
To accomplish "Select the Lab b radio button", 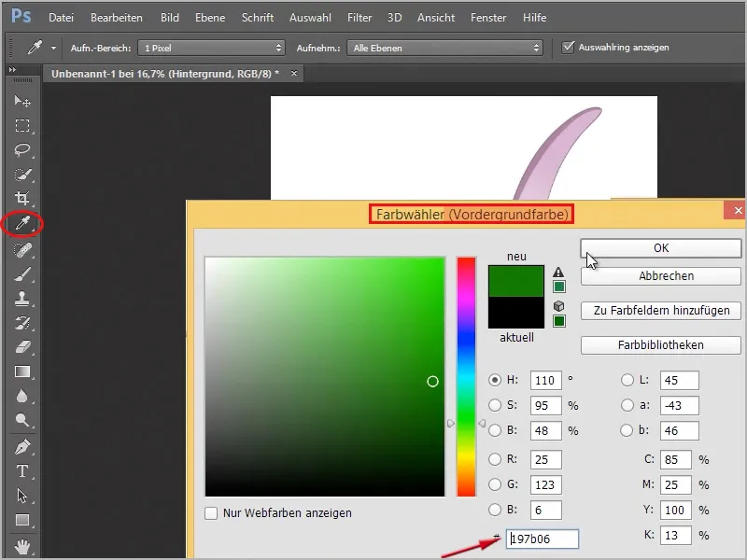I will [627, 430].
